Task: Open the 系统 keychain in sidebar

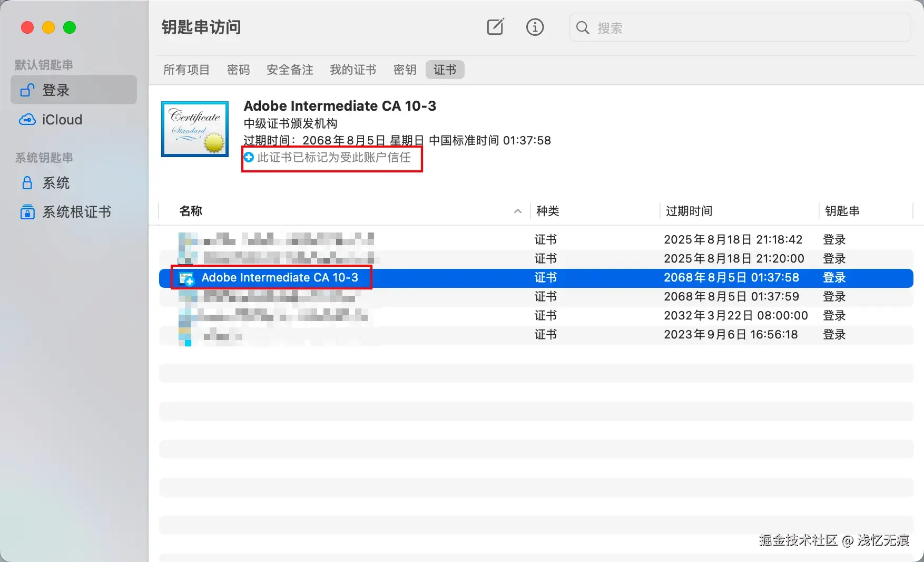Action: 74,183
